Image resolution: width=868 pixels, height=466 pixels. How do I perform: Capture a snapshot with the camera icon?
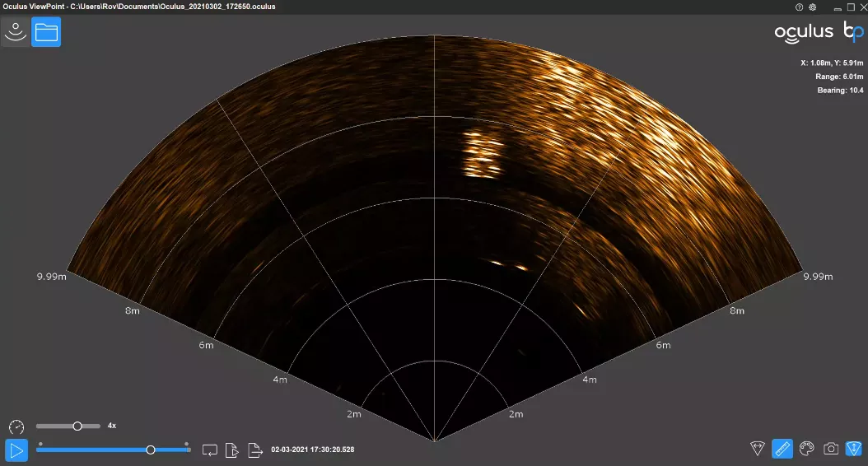tap(831, 449)
